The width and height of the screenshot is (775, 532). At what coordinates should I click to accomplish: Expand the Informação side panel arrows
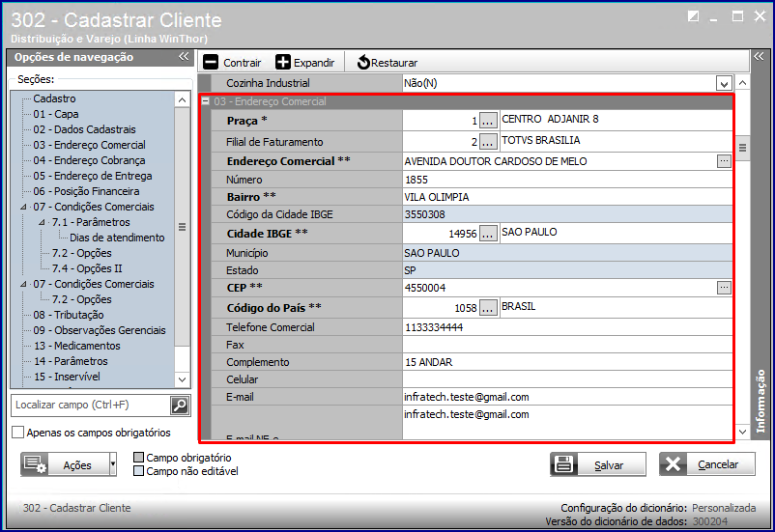tap(759, 56)
